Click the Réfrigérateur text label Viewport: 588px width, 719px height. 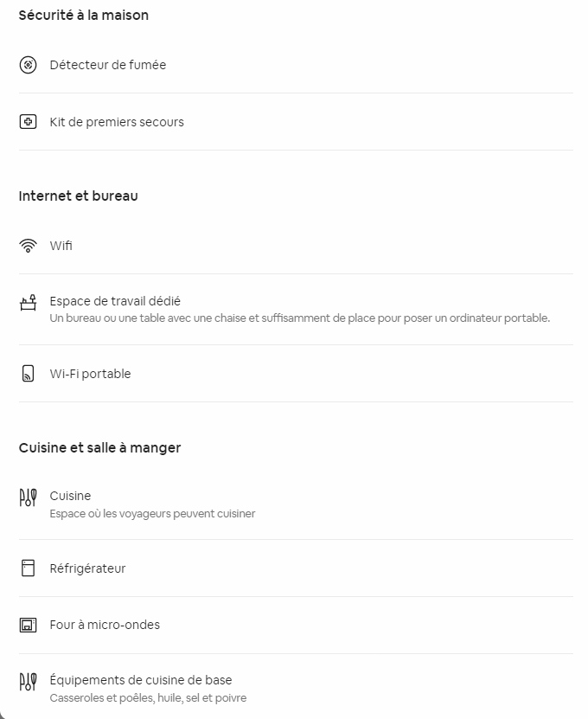[88, 568]
